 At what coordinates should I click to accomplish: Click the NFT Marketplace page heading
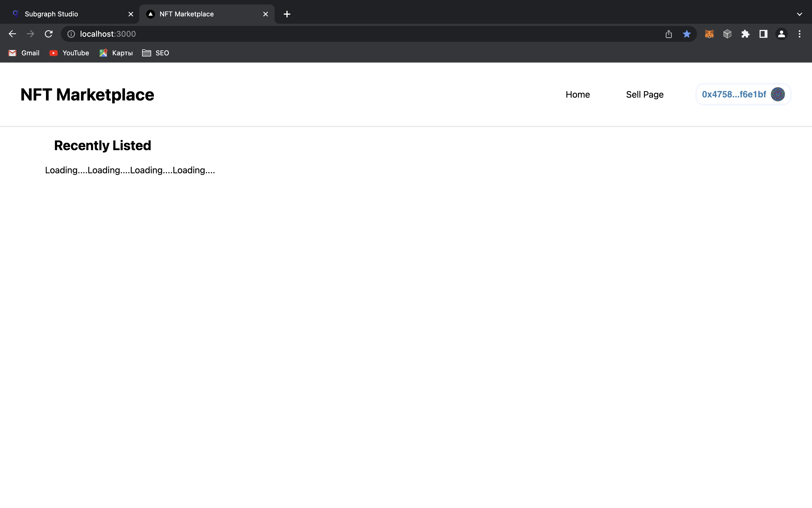coord(87,95)
